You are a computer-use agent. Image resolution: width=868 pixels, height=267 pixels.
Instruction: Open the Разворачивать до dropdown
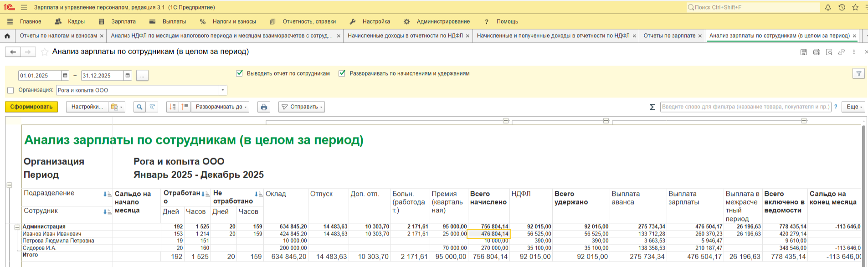pos(221,107)
